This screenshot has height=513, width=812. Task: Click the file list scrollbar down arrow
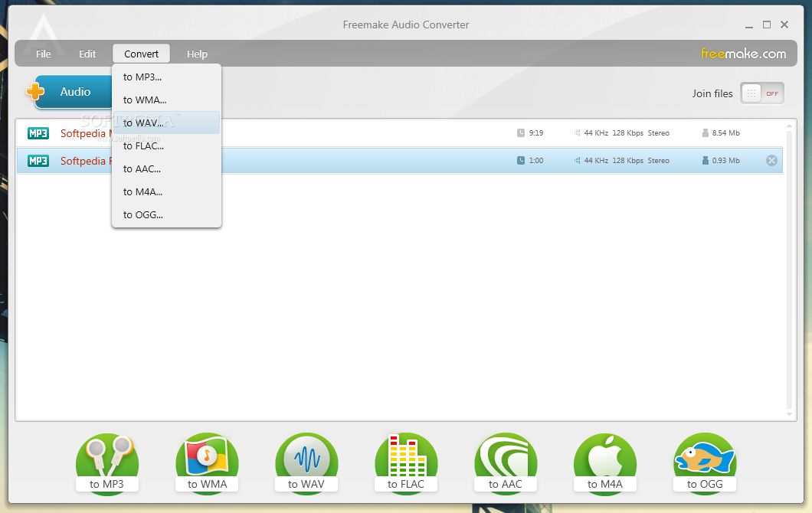tap(790, 414)
